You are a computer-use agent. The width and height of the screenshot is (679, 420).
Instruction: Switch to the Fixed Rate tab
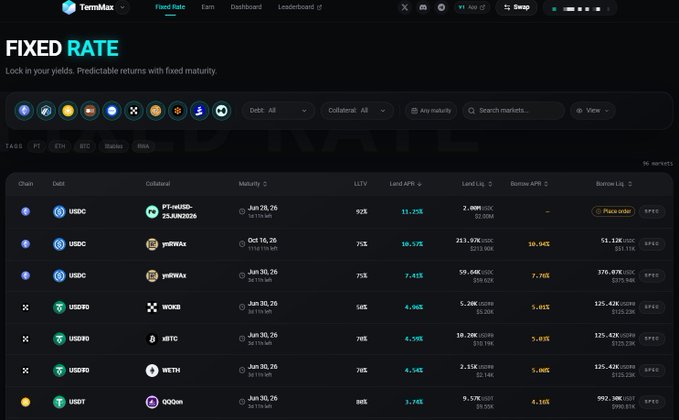(x=170, y=7)
